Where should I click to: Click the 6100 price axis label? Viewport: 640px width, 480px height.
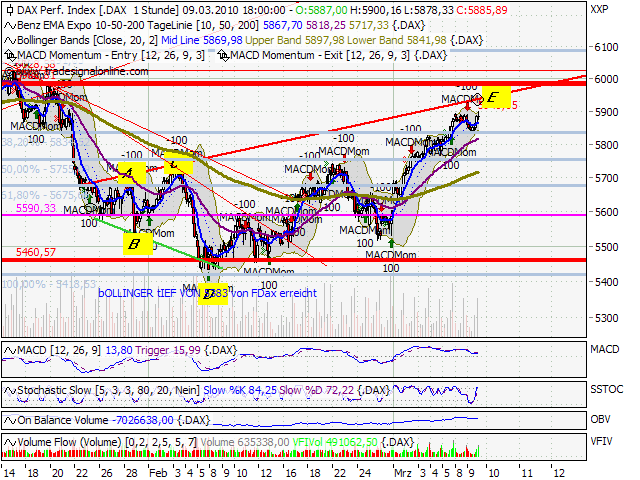606,47
